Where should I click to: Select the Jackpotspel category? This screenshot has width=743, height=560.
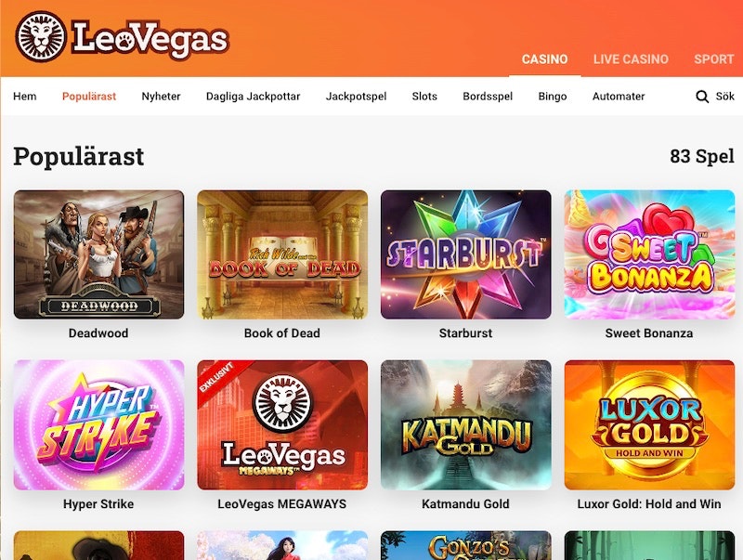coord(356,97)
